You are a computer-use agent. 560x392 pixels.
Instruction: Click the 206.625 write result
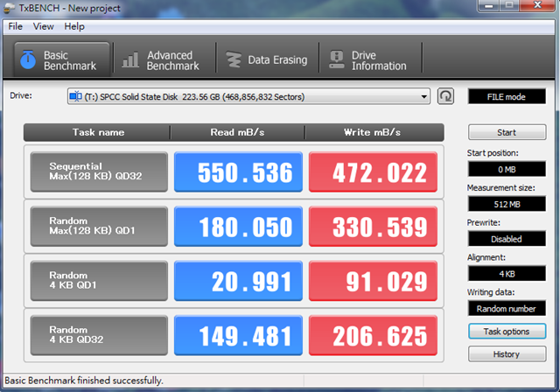pyautogui.click(x=374, y=335)
